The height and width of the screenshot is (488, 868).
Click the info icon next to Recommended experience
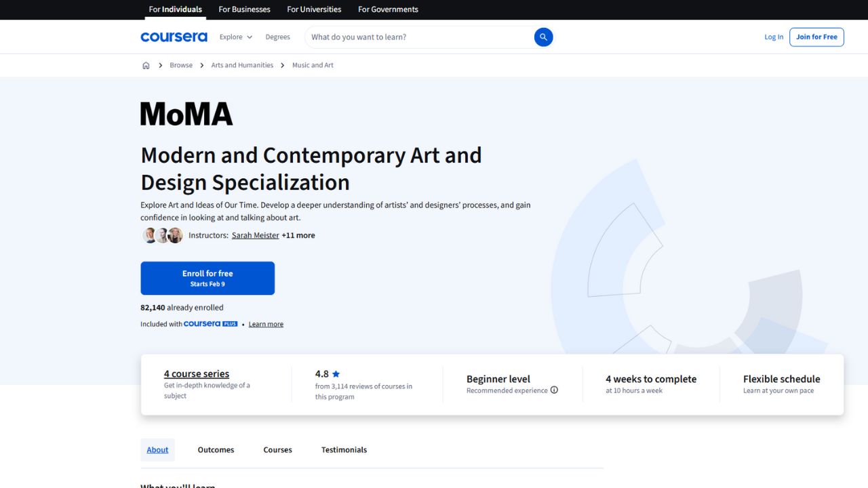tap(554, 390)
